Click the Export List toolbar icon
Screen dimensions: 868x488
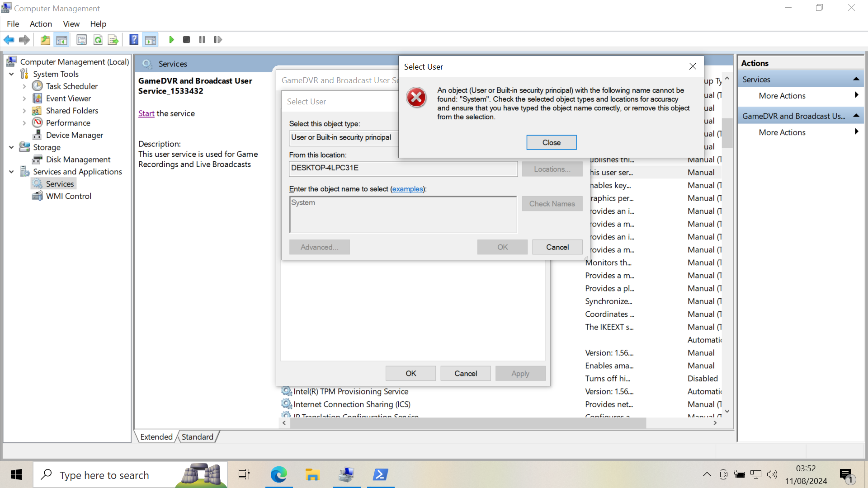pos(113,40)
